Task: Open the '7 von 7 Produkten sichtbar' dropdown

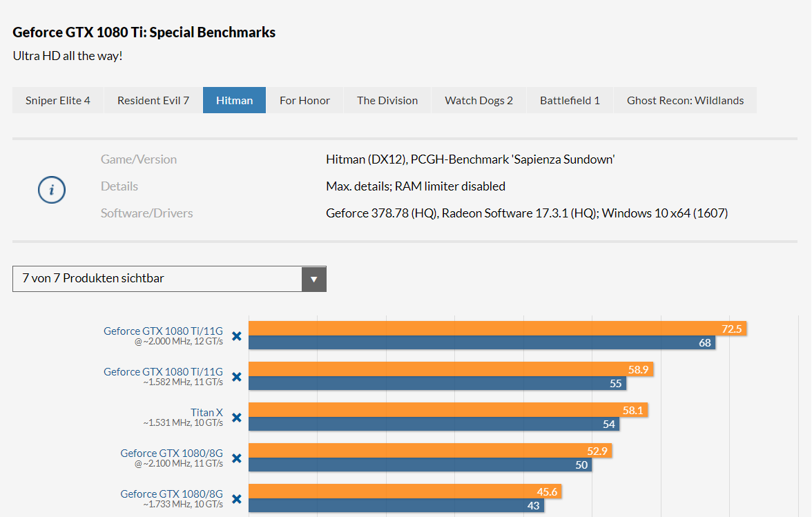Action: [169, 279]
